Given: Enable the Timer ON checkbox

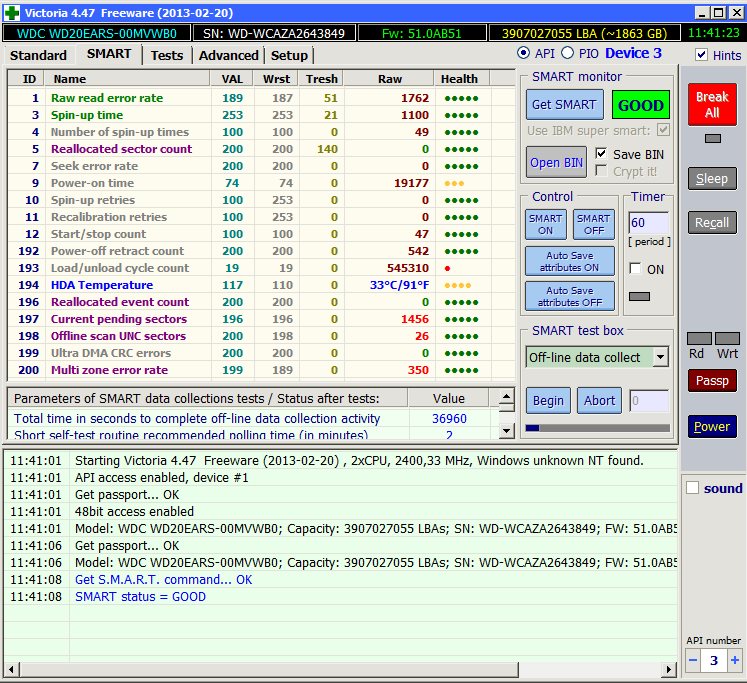Looking at the screenshot, I should coord(635,269).
